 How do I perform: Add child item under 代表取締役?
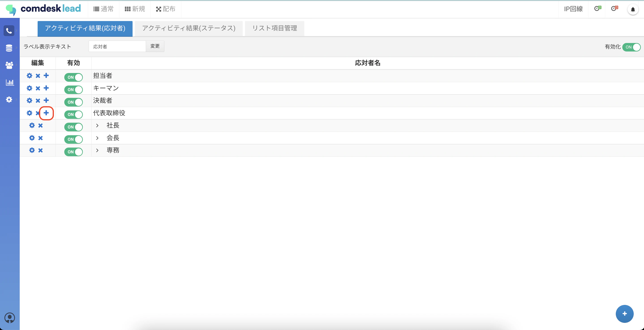[x=46, y=113]
